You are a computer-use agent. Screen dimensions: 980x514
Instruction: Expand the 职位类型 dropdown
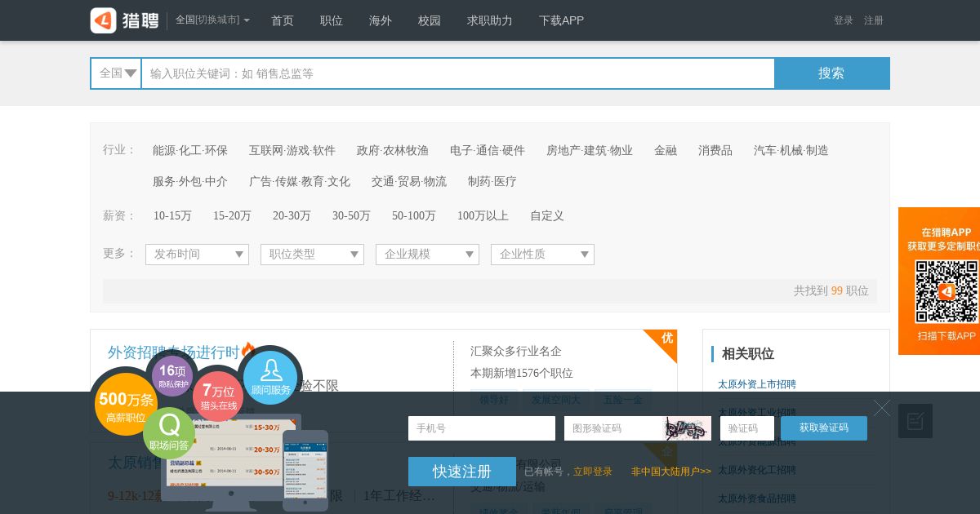[312, 255]
